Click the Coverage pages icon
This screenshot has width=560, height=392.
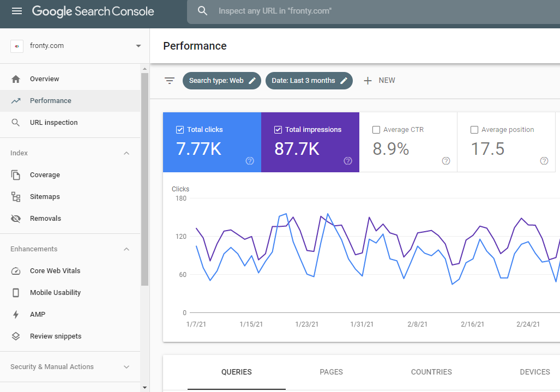(16, 175)
